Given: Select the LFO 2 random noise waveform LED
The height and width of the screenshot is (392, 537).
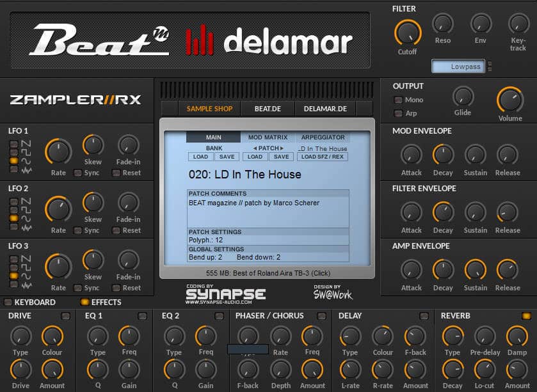Looking at the screenshot, I should (x=13, y=227).
